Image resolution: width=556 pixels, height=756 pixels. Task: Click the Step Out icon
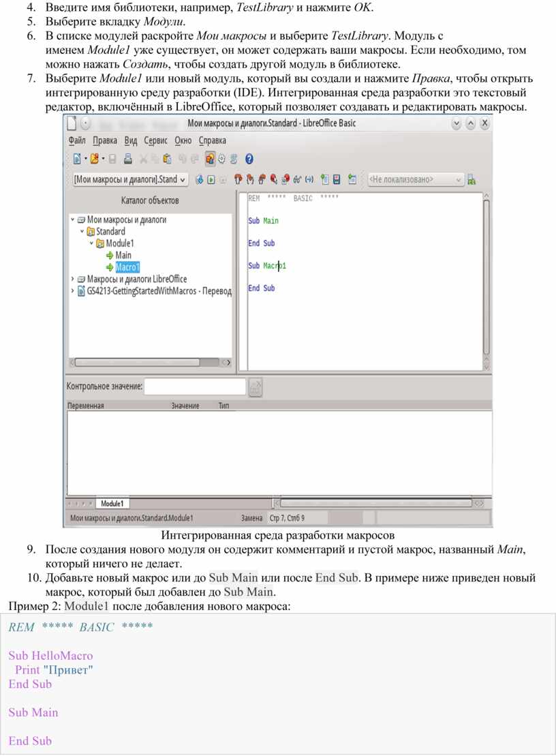click(x=262, y=179)
